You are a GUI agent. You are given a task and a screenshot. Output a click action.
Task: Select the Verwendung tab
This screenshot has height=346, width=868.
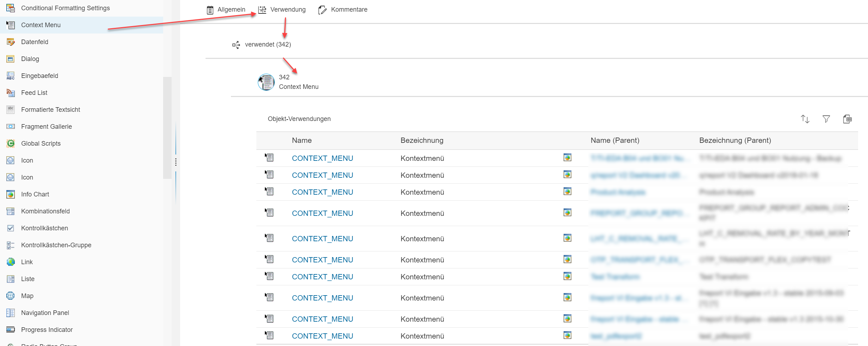282,10
